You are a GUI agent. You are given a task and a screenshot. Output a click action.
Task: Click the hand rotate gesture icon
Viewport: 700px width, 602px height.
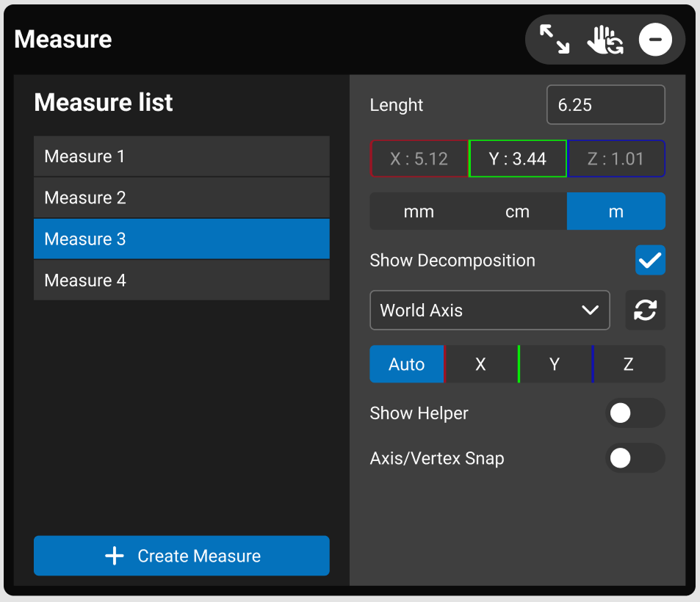[x=605, y=40]
